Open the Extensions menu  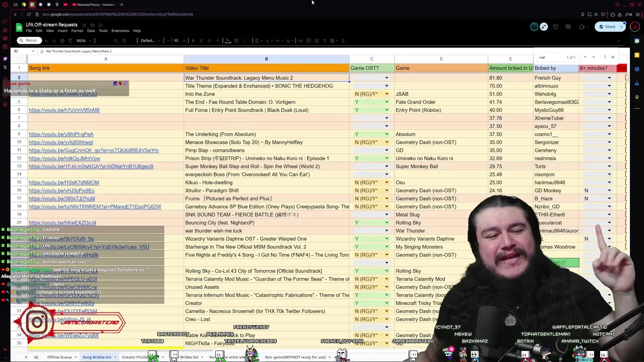pos(120,31)
